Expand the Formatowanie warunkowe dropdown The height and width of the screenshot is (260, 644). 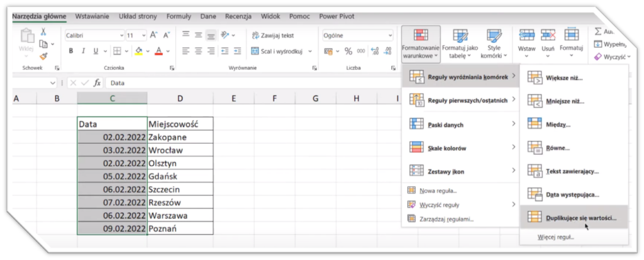click(419, 43)
